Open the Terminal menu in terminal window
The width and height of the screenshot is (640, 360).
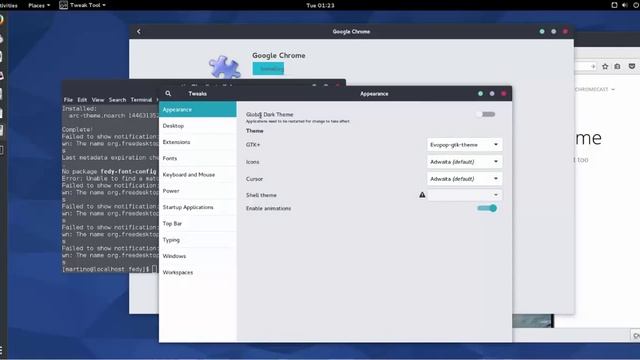[141, 100]
